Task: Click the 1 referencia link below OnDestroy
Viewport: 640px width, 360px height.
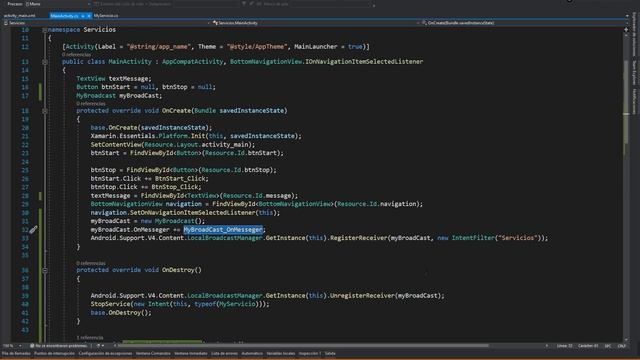Action: (x=90, y=338)
